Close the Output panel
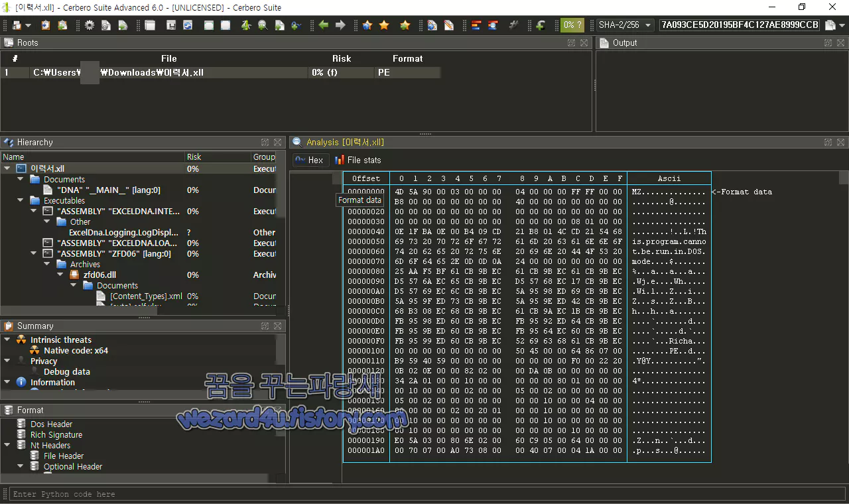The width and height of the screenshot is (849, 504). point(840,42)
